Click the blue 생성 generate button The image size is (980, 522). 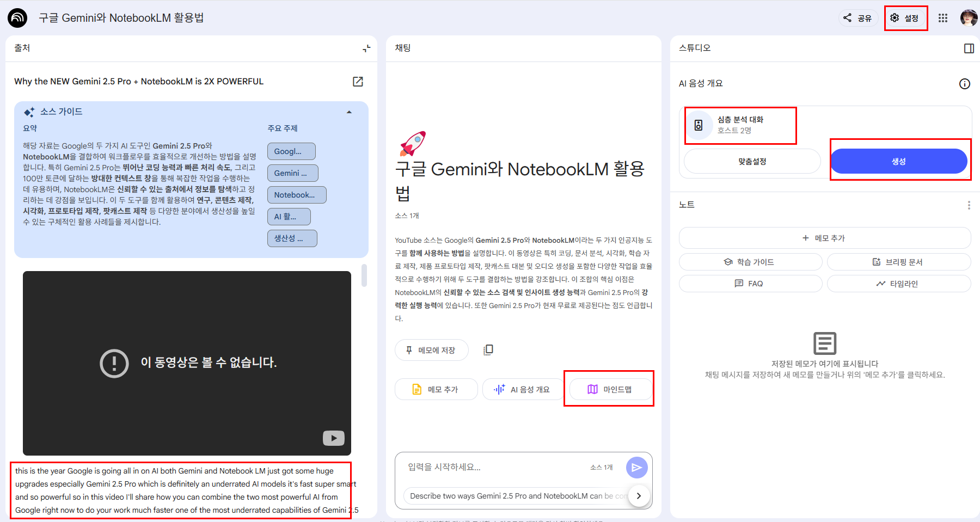899,161
